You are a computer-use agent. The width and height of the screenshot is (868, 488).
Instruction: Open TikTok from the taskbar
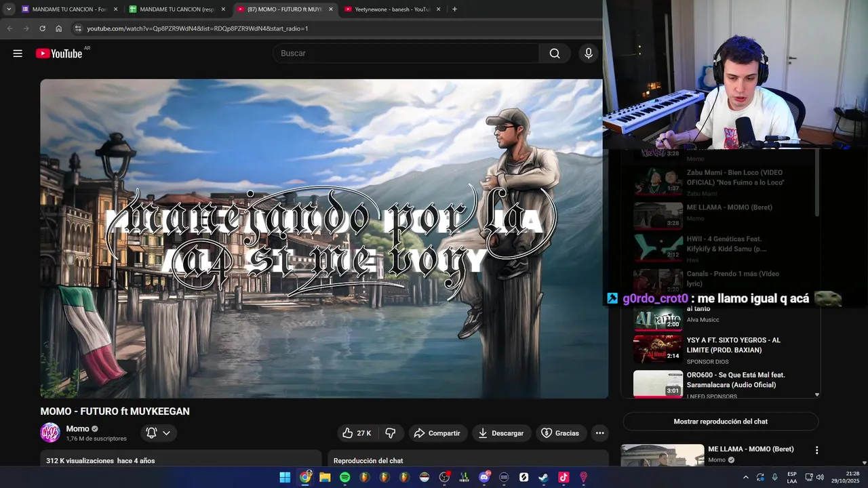564,477
